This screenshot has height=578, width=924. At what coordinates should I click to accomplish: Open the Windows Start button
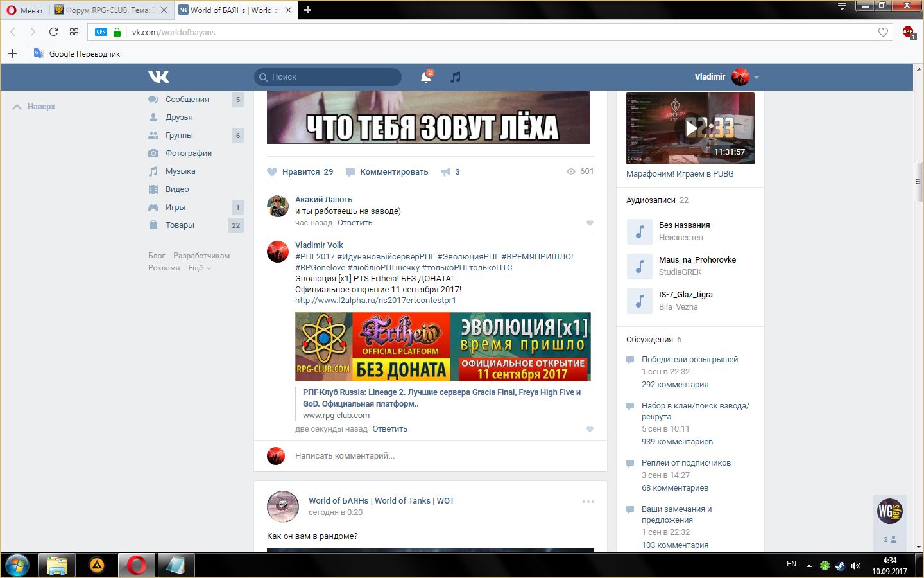point(17,565)
